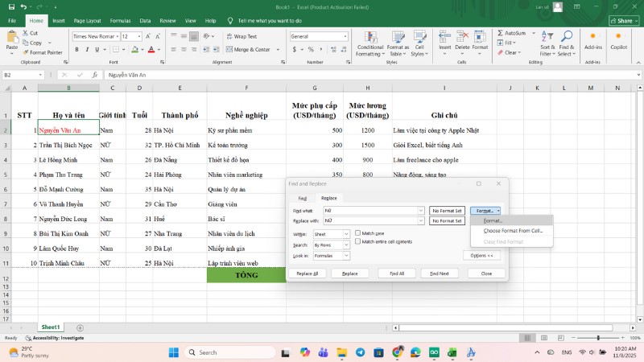The width and height of the screenshot is (644, 362).
Task: Adjust the zoom slider in status bar
Action: [597, 338]
